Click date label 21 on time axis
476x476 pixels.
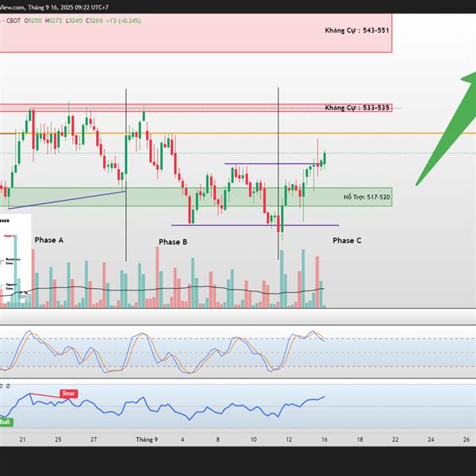click(22, 440)
